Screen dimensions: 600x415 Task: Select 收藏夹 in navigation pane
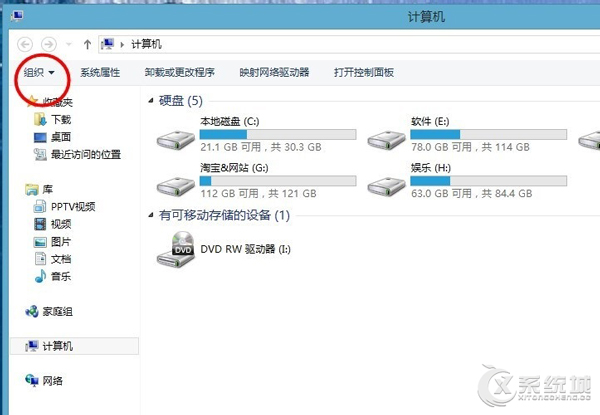[57, 102]
